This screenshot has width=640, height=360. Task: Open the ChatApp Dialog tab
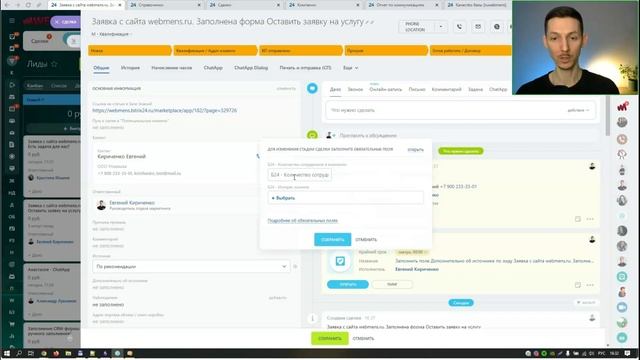[251, 68]
